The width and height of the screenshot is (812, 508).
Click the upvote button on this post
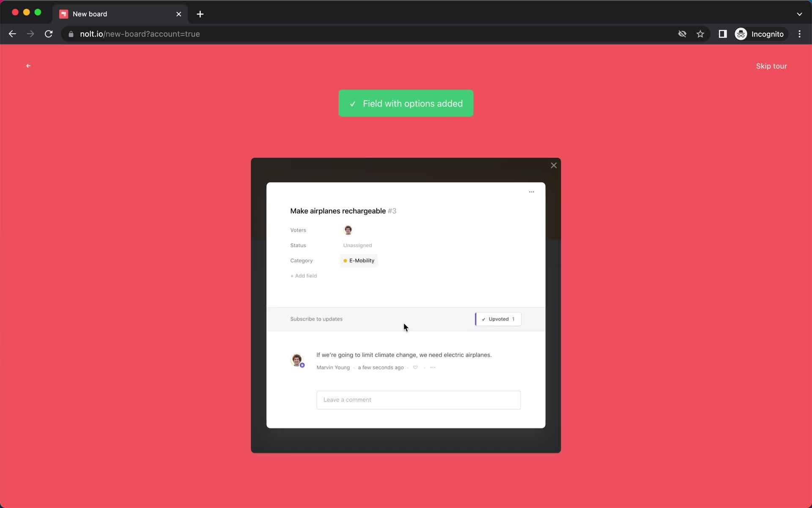(498, 319)
